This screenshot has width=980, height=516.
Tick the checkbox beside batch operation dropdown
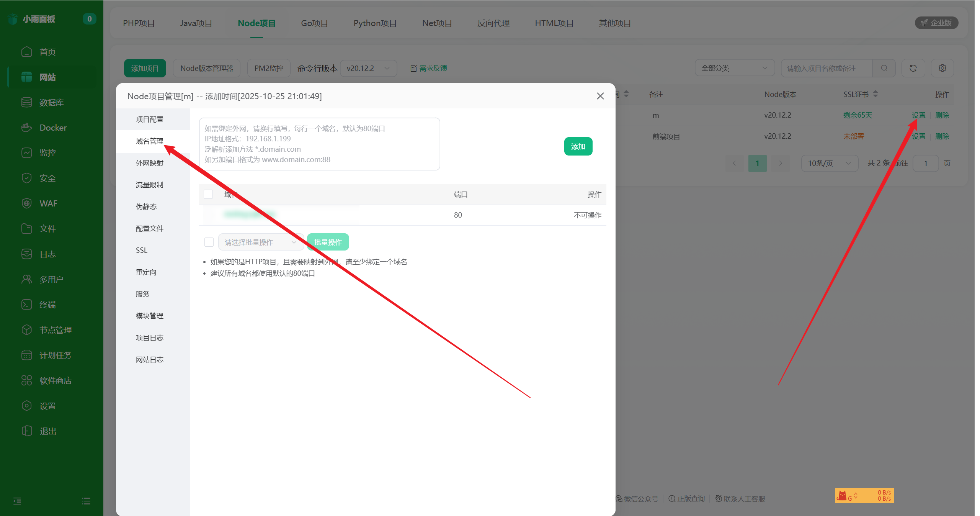(x=209, y=242)
